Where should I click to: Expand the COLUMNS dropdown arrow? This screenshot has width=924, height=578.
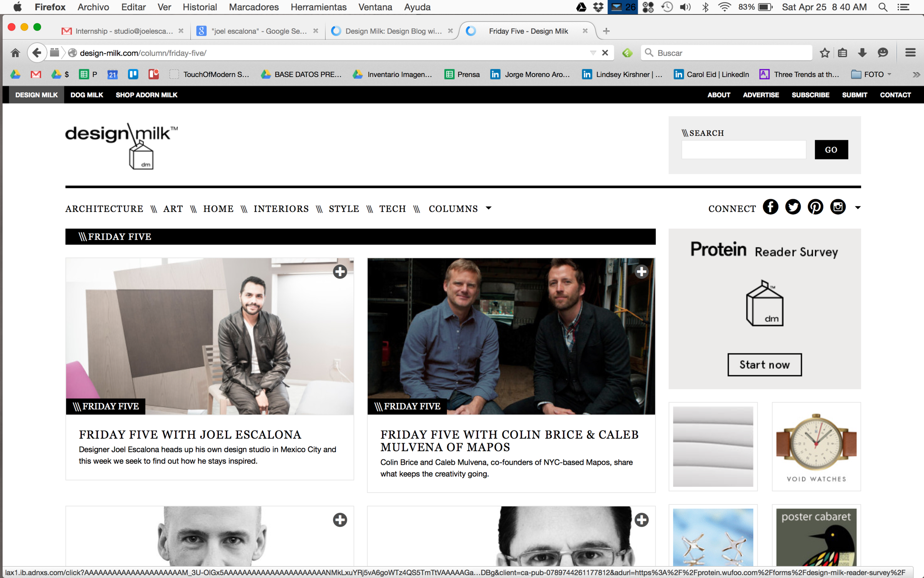pyautogui.click(x=488, y=208)
